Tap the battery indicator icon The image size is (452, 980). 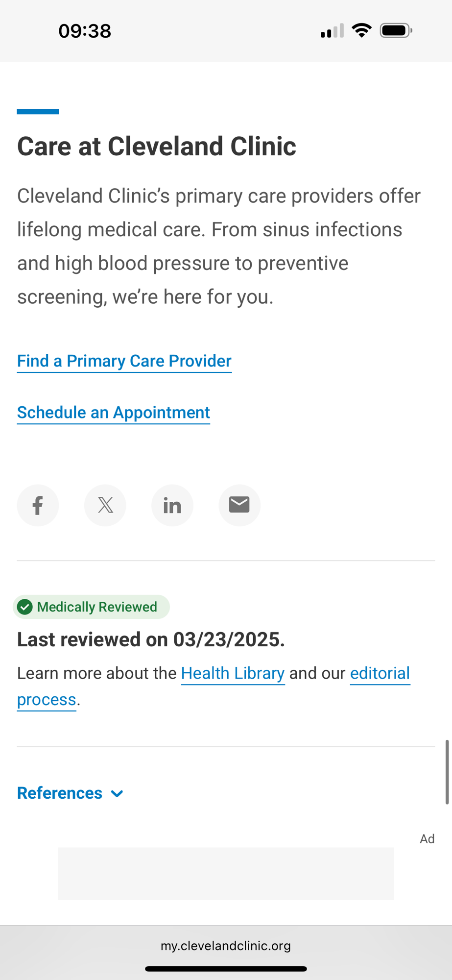click(x=396, y=31)
